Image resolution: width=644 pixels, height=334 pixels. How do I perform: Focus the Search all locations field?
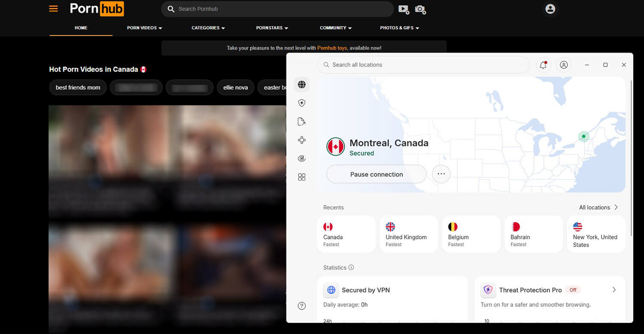[x=423, y=65]
